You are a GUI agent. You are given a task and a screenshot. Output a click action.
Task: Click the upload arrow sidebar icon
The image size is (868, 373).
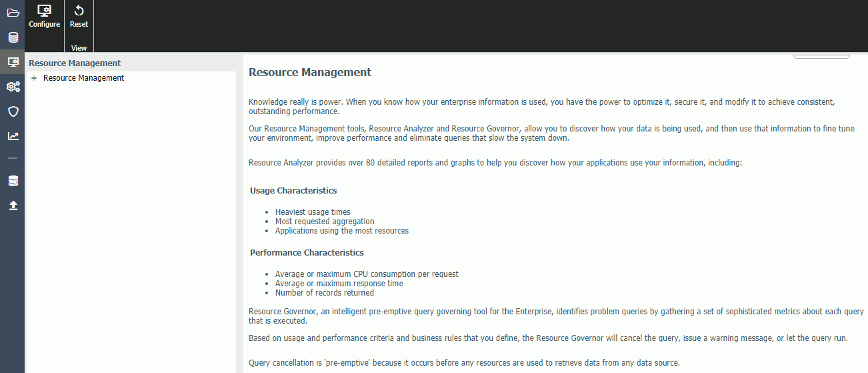13,206
